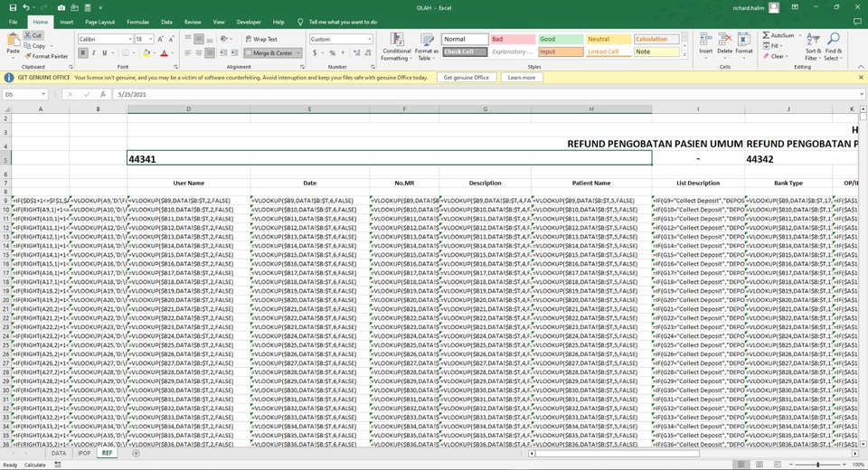Click the formula bar showing 5/25/2021

click(x=487, y=95)
